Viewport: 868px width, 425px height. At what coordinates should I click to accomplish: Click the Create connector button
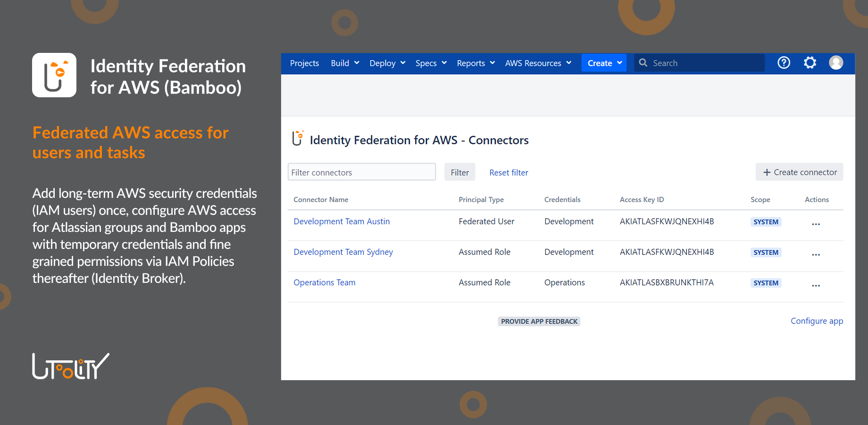click(800, 172)
